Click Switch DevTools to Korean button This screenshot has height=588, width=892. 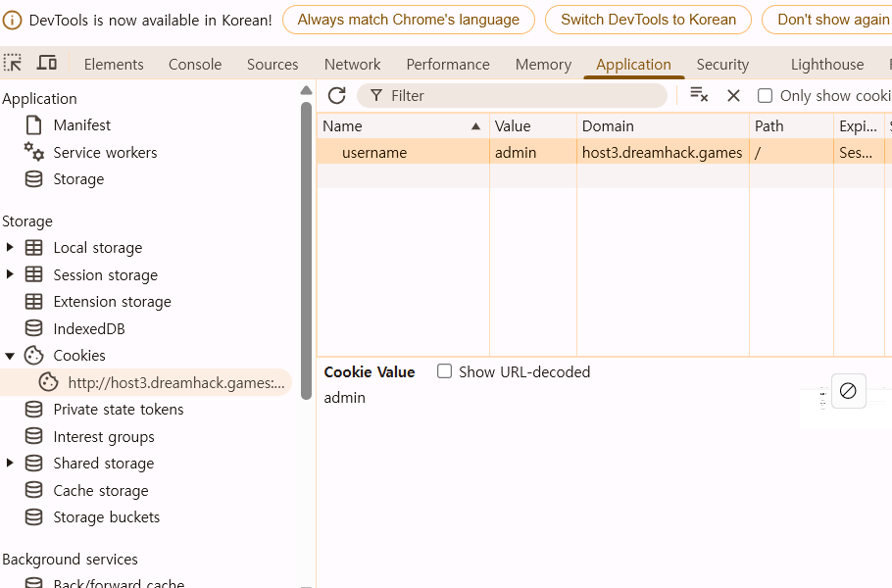(x=648, y=20)
